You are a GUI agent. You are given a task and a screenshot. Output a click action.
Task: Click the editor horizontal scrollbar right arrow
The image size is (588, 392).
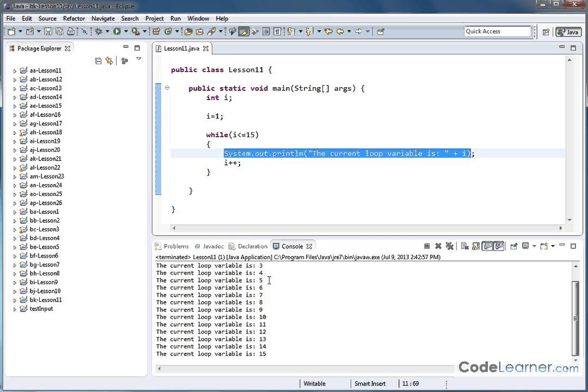(561, 228)
